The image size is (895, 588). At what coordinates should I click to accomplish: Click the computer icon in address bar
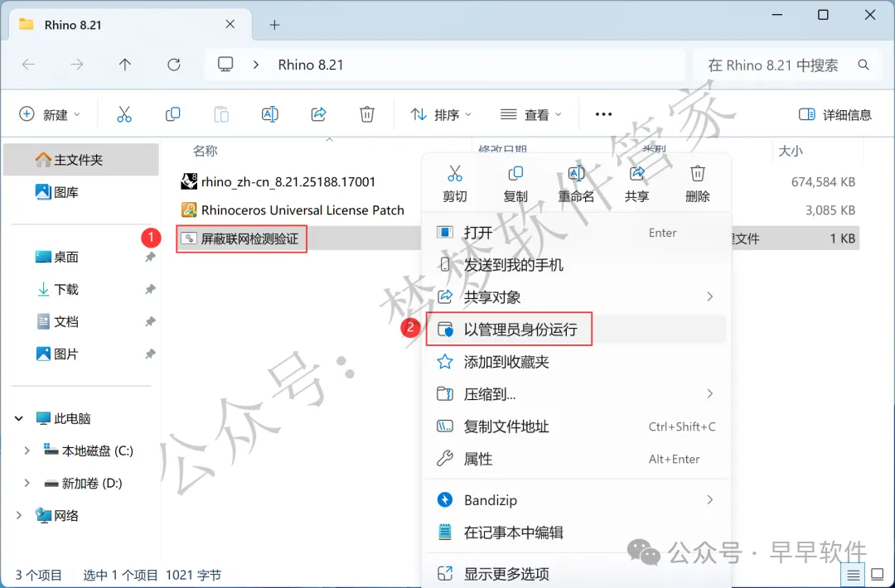tap(225, 65)
